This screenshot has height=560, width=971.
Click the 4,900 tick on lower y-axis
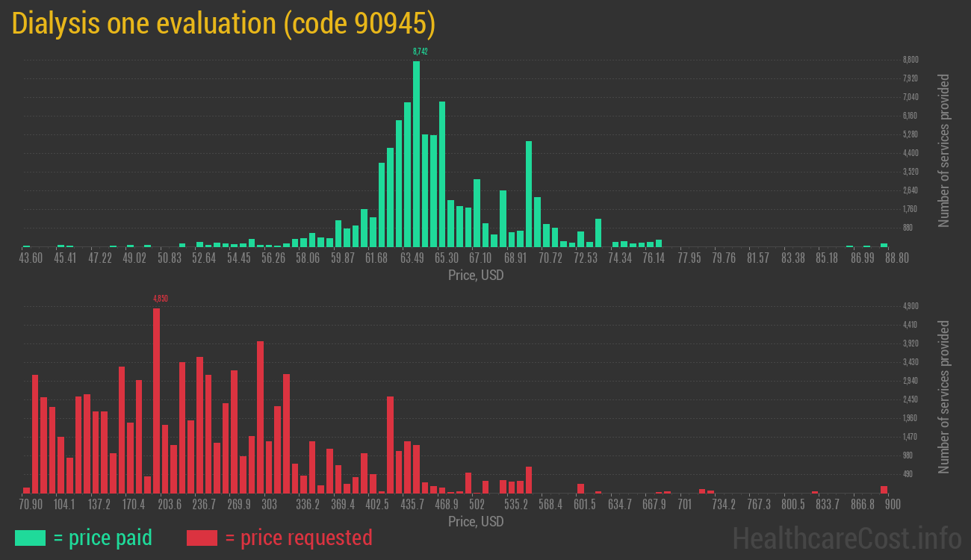[910, 306]
